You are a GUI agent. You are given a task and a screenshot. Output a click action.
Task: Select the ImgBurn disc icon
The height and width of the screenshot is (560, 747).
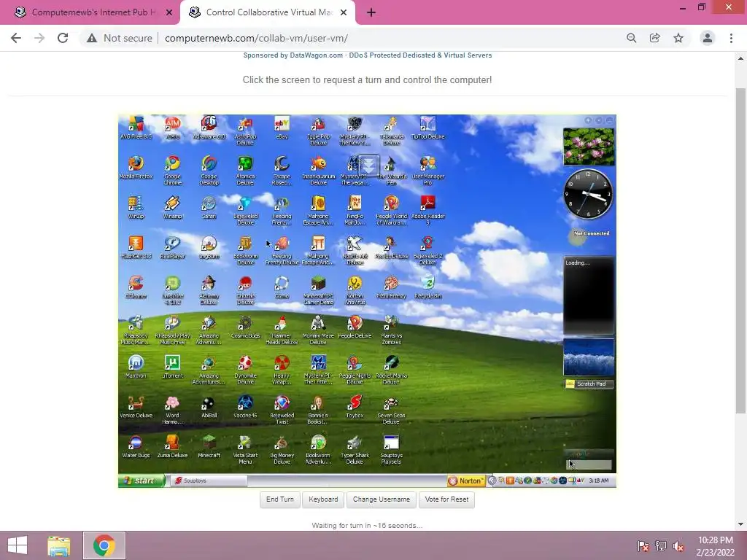(209, 247)
